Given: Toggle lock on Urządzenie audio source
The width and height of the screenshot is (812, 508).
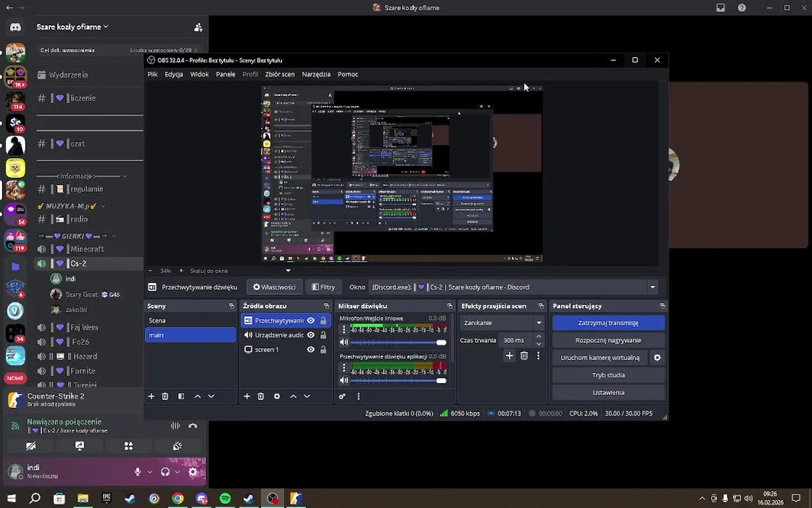Looking at the screenshot, I should tap(323, 335).
